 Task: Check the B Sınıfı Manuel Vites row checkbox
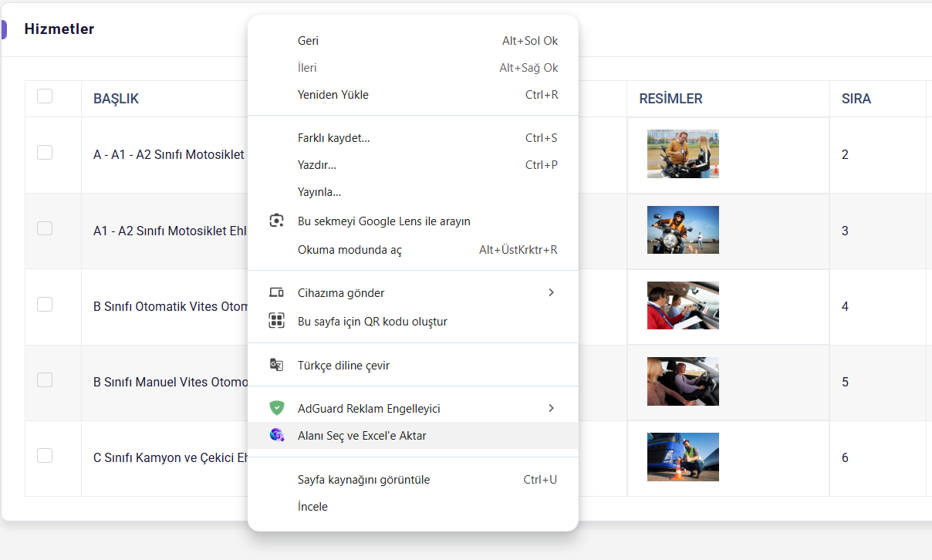(x=45, y=380)
